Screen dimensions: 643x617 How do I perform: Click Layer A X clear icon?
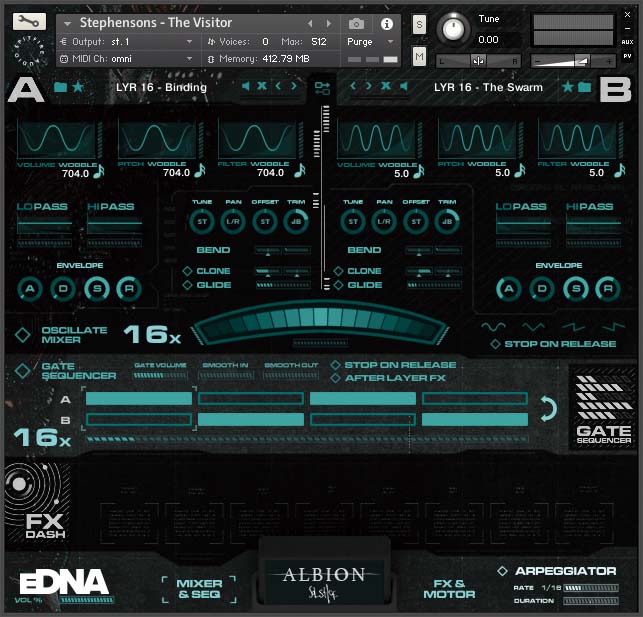click(x=262, y=86)
